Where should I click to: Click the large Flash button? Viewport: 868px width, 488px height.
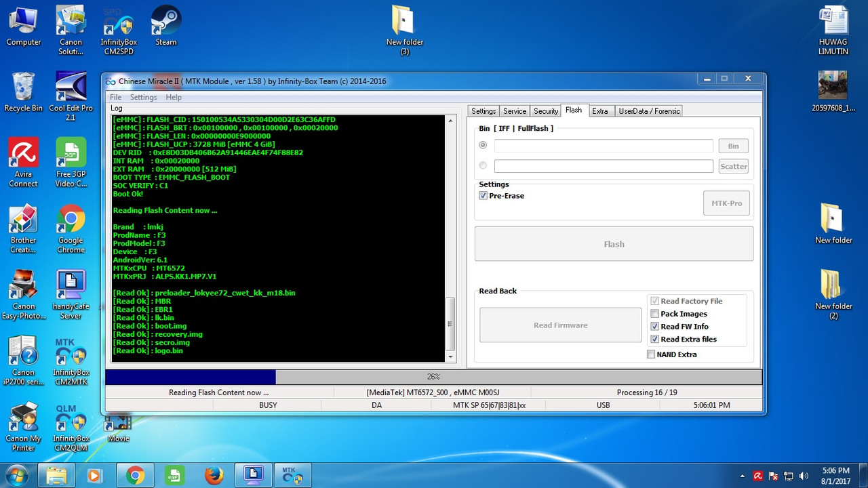(x=614, y=244)
